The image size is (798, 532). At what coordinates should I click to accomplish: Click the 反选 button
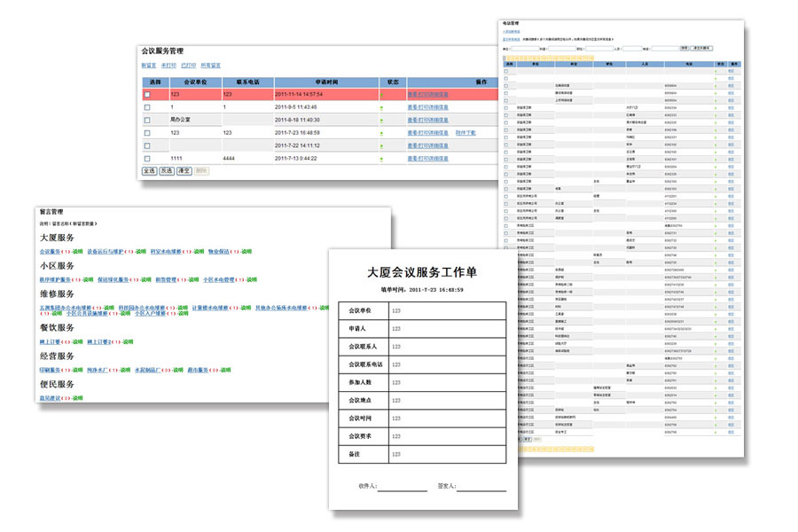pos(167,171)
